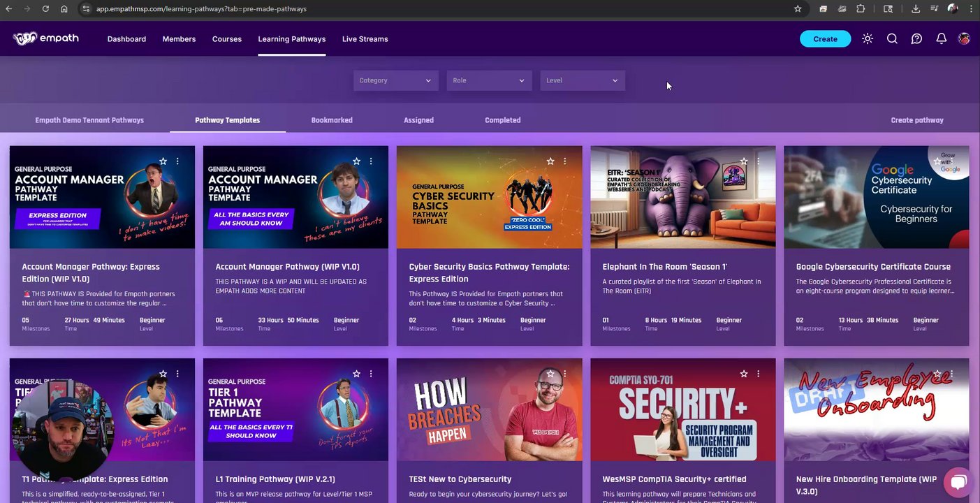Open browser three-dot menu

[x=971, y=8]
